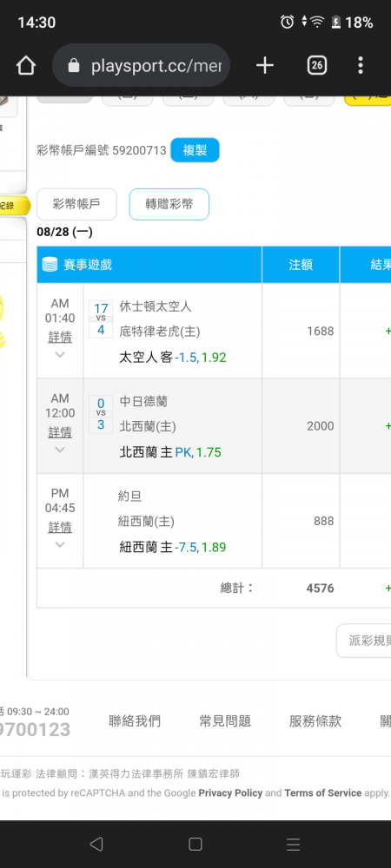Switch to 彩幣帳戶 tab
Image resolution: width=391 pixels, height=868 pixels.
76,204
